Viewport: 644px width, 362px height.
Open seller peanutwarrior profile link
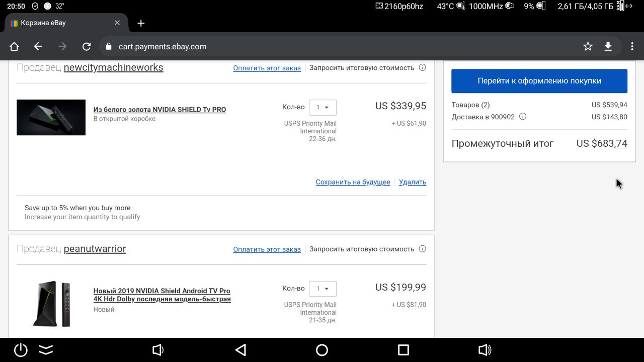tap(95, 249)
